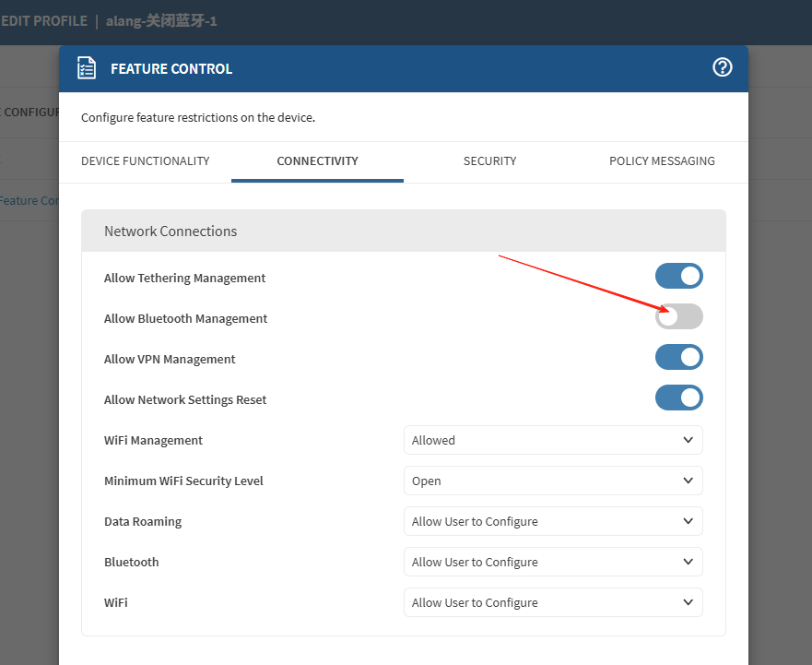Go to the Security tab
Viewport: 812px width, 665px height.
coord(489,161)
